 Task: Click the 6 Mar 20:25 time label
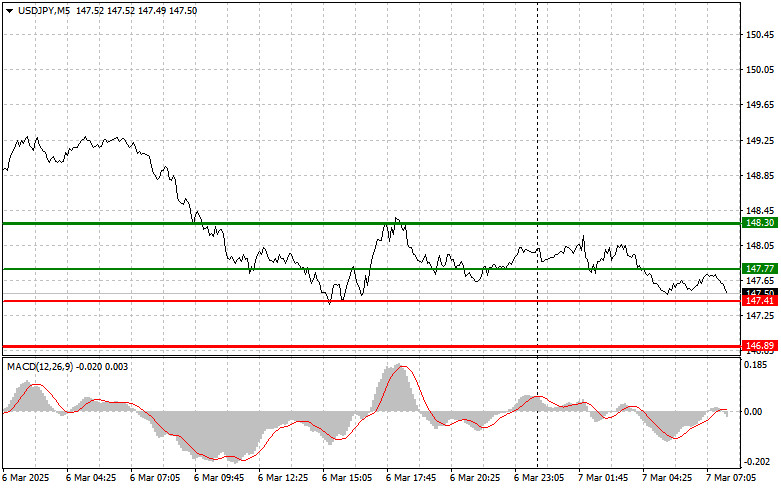(475, 478)
